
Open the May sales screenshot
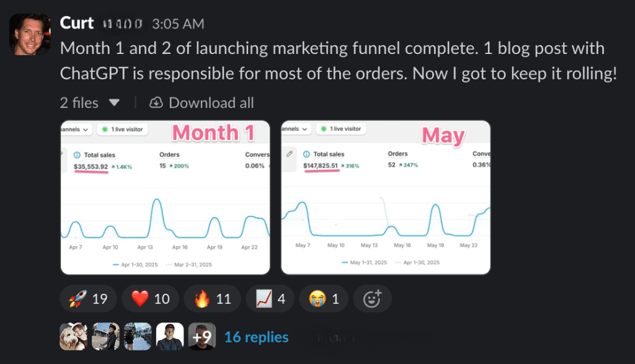click(386, 197)
